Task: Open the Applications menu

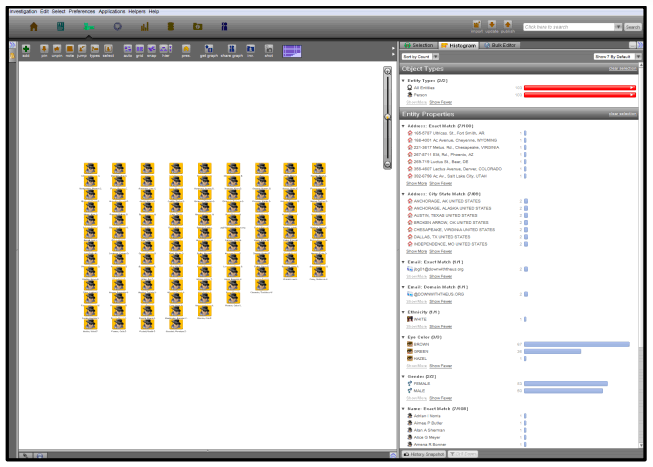Action: 112,11
